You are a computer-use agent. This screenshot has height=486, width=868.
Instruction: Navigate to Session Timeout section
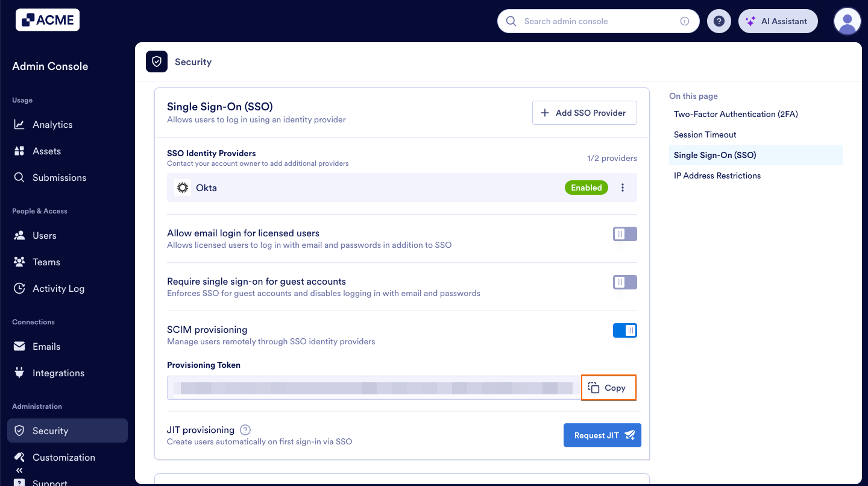point(705,134)
